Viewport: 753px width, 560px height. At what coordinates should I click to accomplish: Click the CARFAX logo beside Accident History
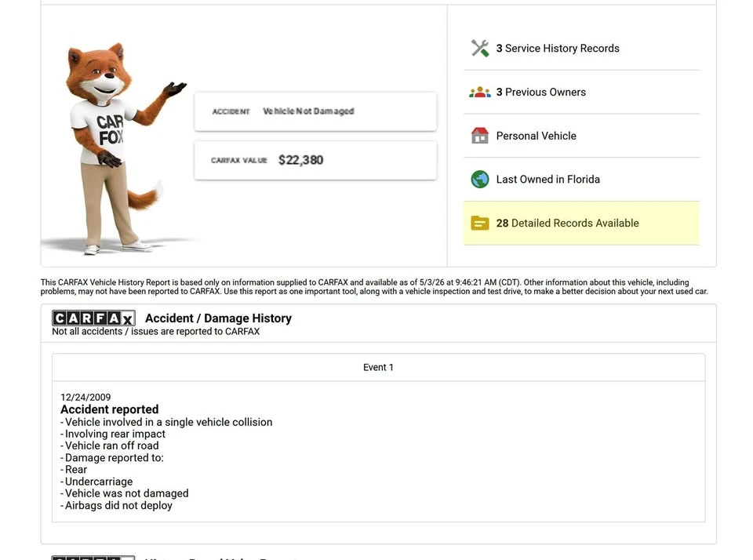(x=93, y=318)
